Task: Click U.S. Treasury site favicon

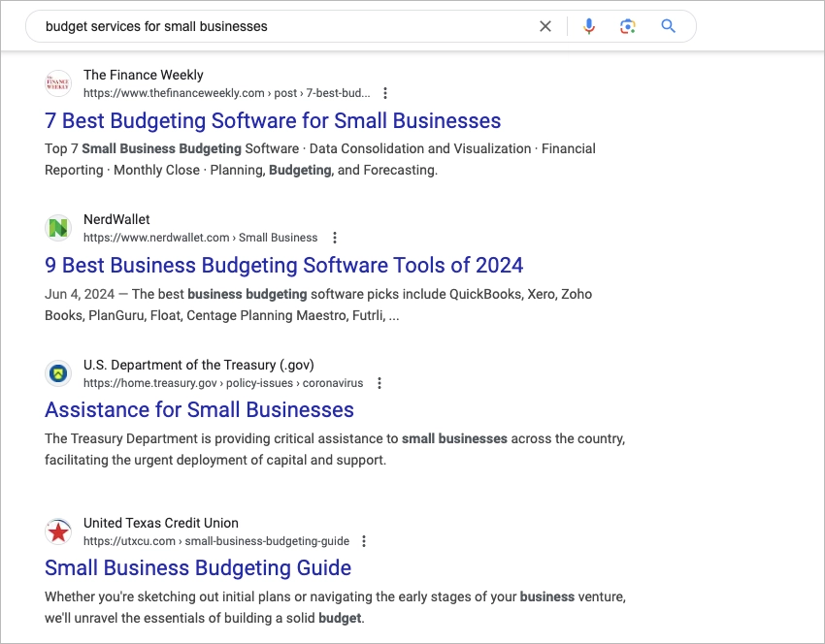Action: (x=58, y=373)
